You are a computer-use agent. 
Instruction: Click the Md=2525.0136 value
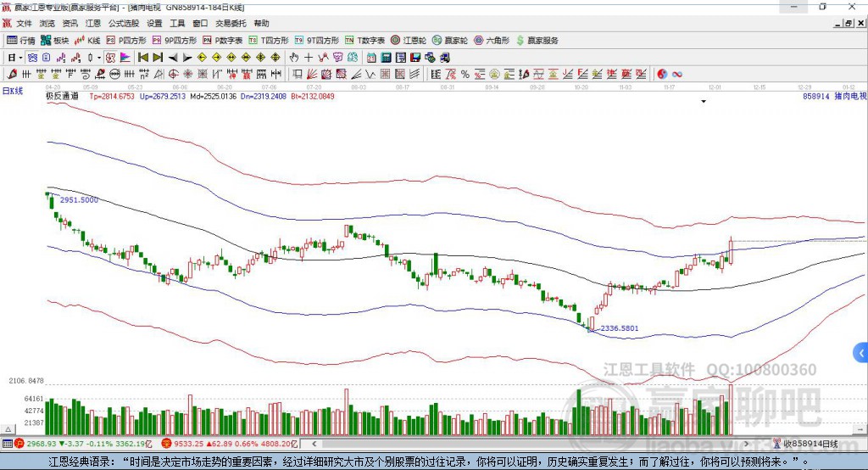point(213,97)
